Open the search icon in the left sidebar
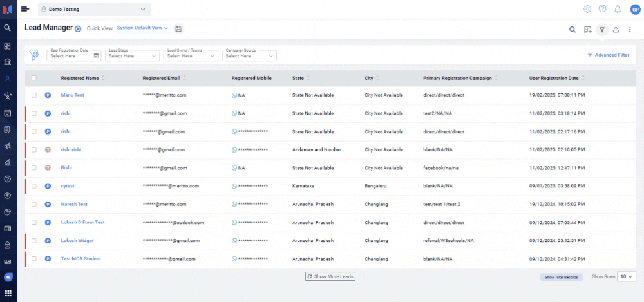The width and height of the screenshot is (644, 302). click(7, 28)
